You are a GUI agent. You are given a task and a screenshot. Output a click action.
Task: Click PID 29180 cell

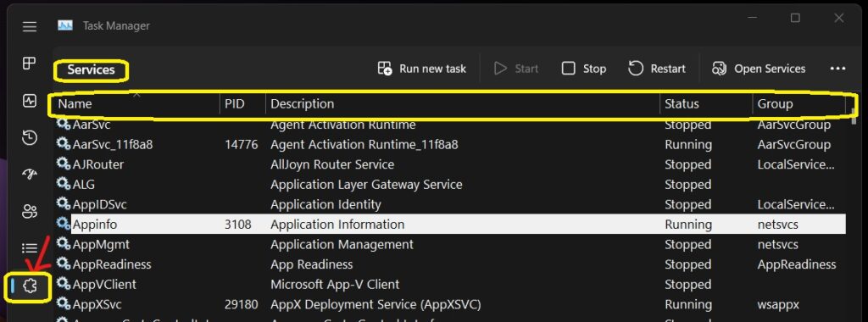click(242, 304)
